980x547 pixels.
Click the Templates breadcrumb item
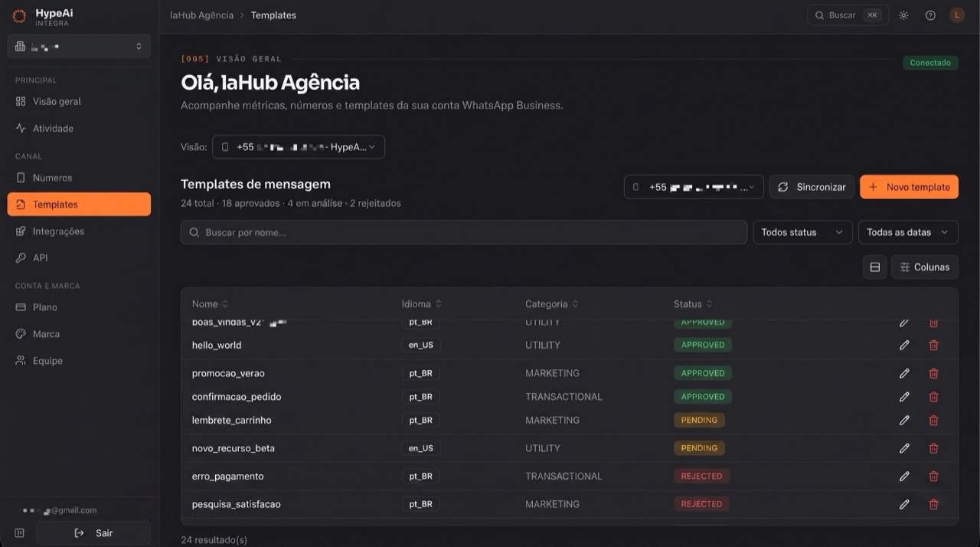(273, 15)
